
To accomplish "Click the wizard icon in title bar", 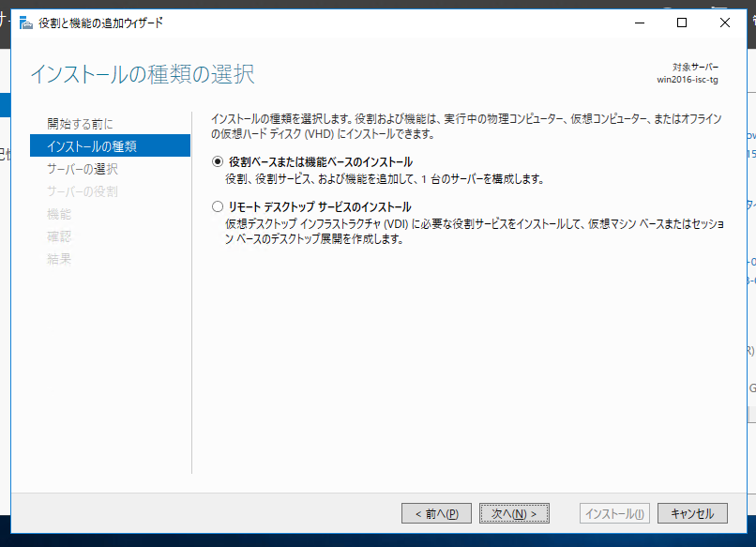I will 26,23.
